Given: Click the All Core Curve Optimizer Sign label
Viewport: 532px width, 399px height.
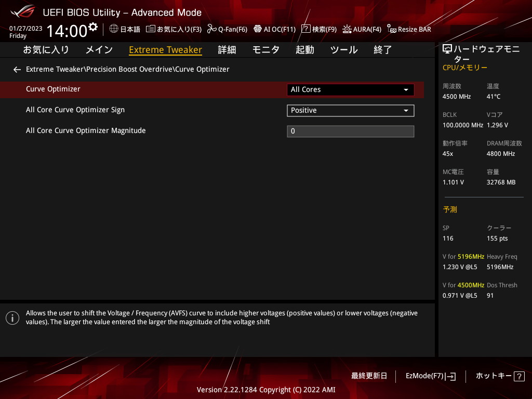Looking at the screenshot, I should 75,110.
